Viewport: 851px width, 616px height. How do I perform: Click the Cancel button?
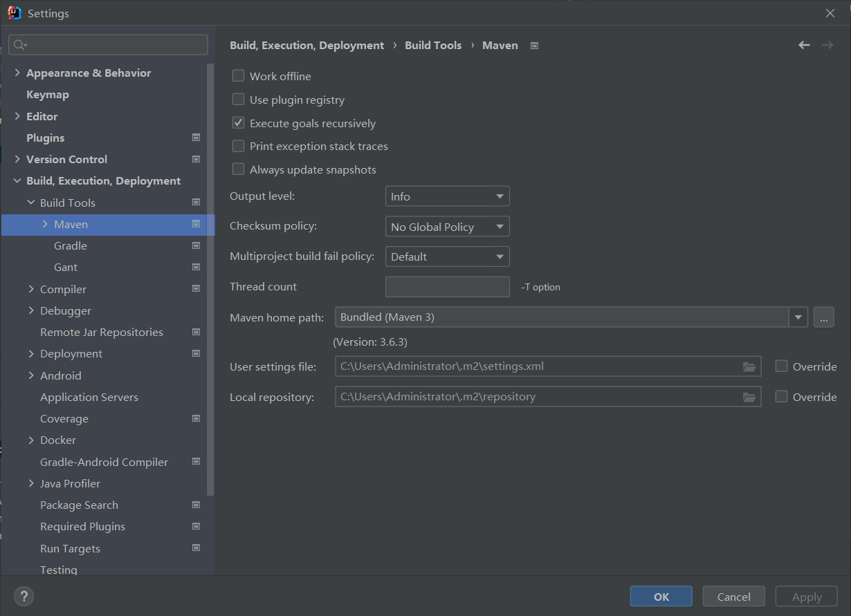733,597
